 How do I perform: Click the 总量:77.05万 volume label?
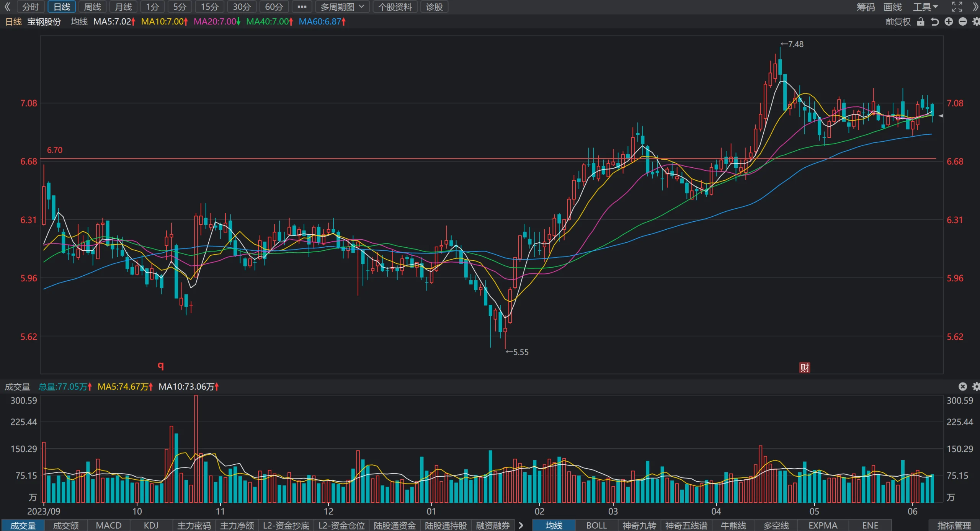[x=65, y=387]
